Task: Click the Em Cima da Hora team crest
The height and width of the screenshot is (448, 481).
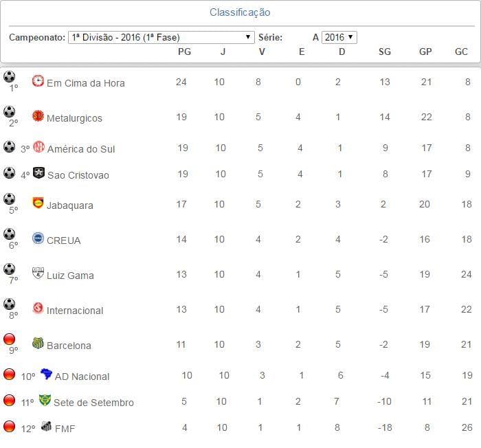Action: (38, 81)
